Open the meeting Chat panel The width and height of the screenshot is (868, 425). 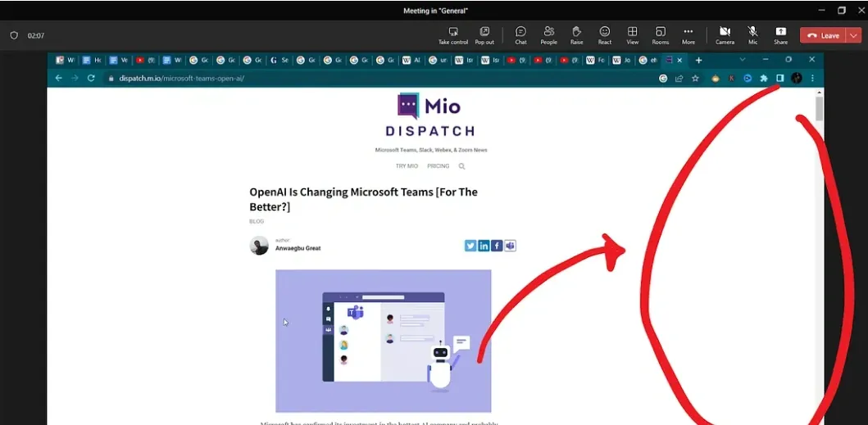520,35
